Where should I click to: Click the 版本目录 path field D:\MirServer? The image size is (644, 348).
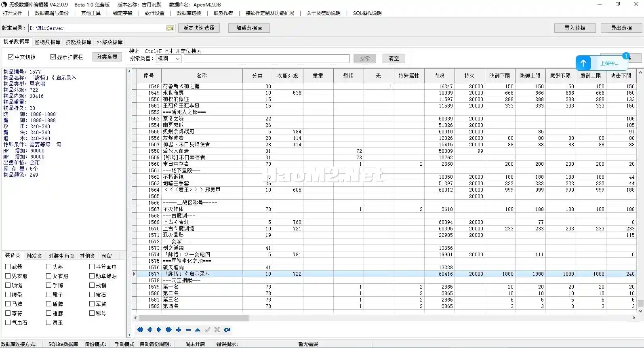pyautogui.click(x=97, y=28)
